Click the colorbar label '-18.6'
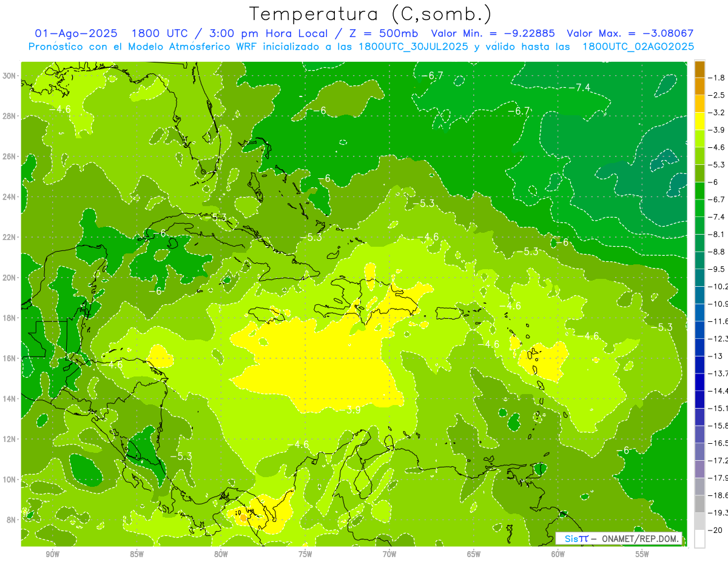This screenshot has height=562, width=728. click(718, 495)
